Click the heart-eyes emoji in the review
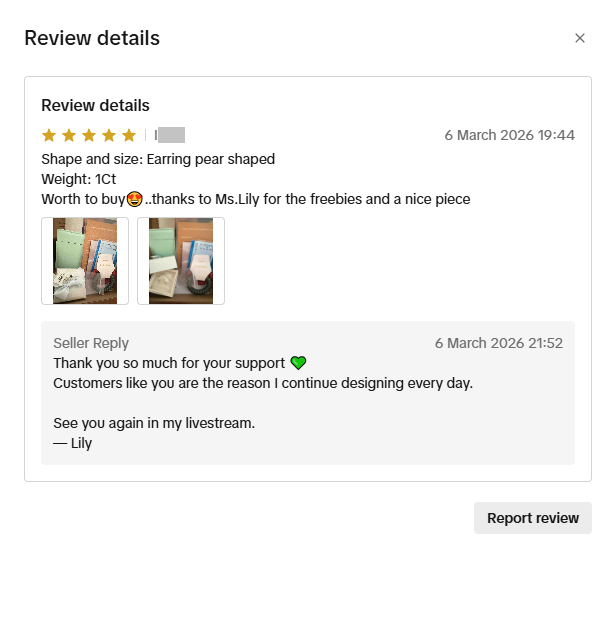The height and width of the screenshot is (617, 616). [x=134, y=200]
